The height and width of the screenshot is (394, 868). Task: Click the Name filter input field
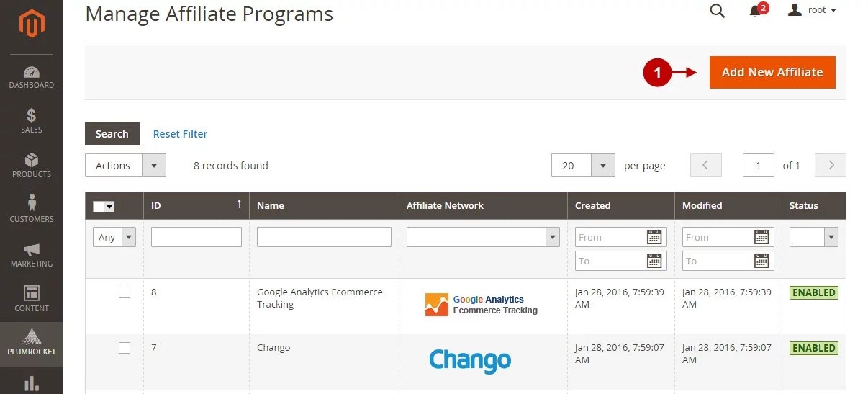coord(324,237)
